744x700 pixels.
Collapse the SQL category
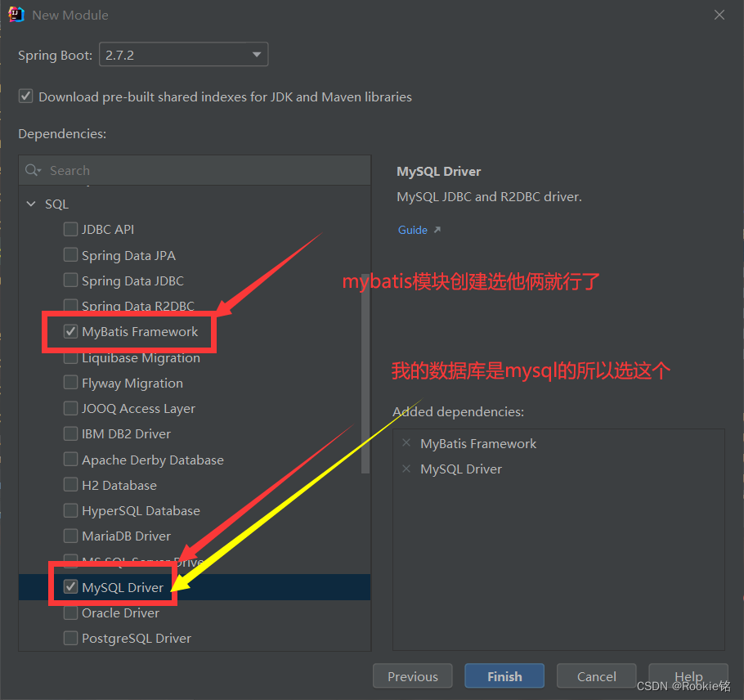(31, 204)
